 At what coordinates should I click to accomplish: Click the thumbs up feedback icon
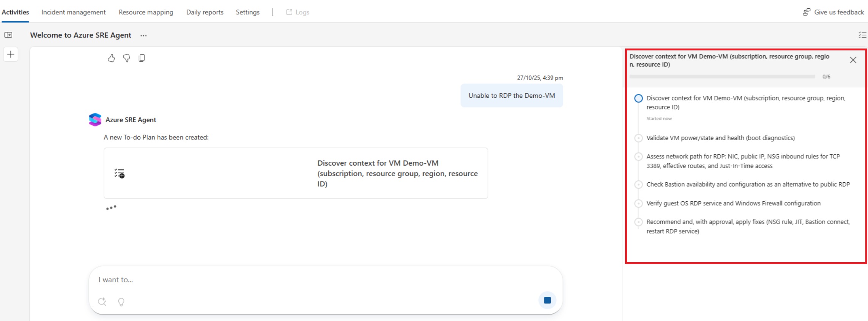click(x=111, y=58)
